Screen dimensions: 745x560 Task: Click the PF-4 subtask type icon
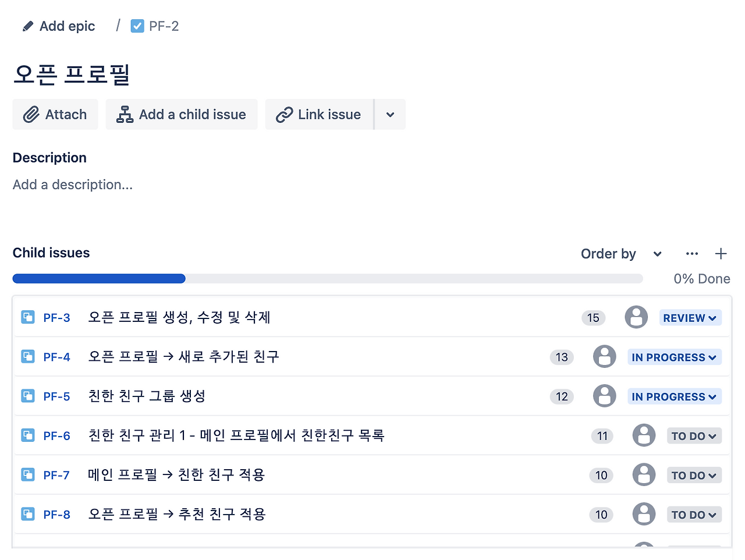(x=28, y=356)
